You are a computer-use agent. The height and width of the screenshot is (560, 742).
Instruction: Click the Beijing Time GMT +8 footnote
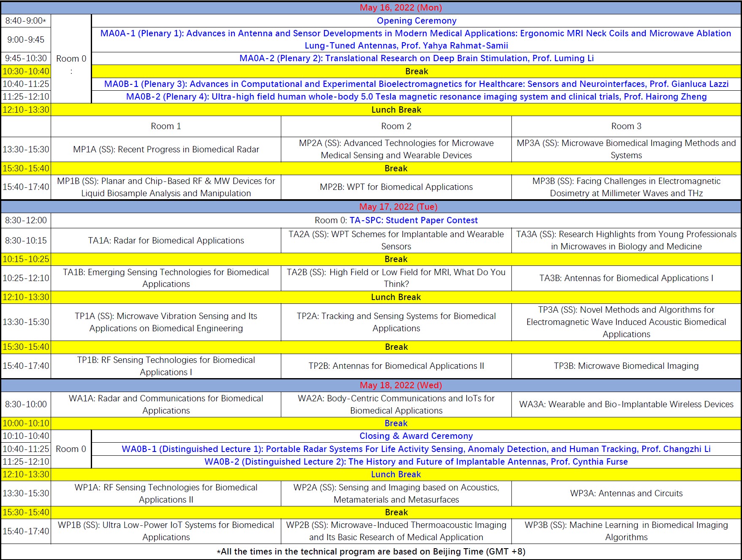pos(371,552)
